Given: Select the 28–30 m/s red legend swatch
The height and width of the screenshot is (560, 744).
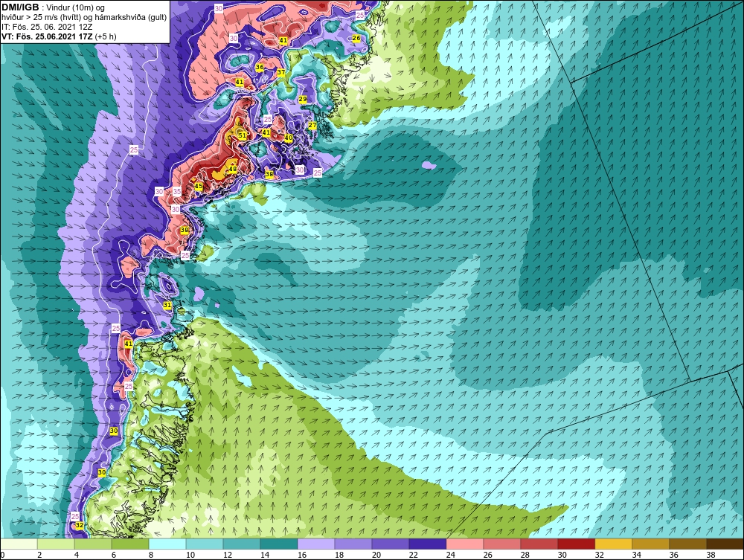Looking at the screenshot, I should pyautogui.click(x=539, y=544).
